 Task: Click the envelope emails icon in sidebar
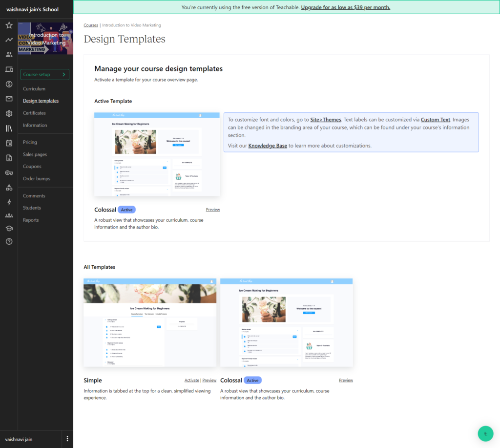[9, 99]
